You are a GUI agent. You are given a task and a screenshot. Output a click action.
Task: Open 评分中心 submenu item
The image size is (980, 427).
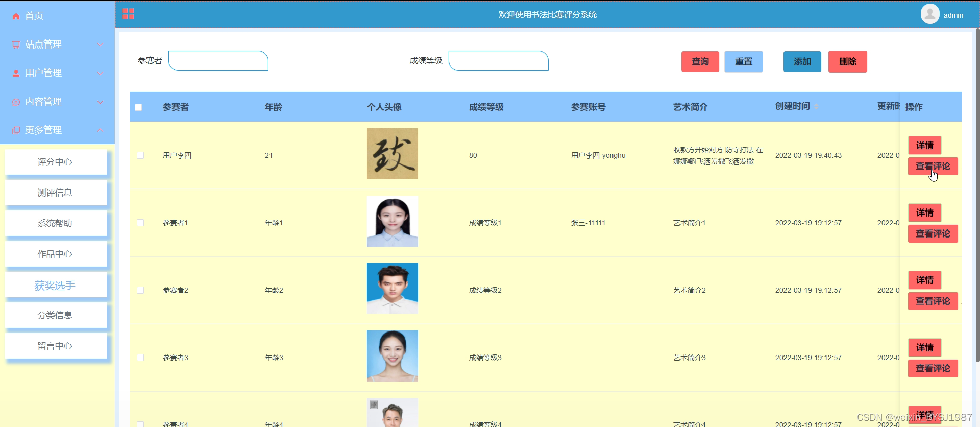pyautogui.click(x=56, y=162)
